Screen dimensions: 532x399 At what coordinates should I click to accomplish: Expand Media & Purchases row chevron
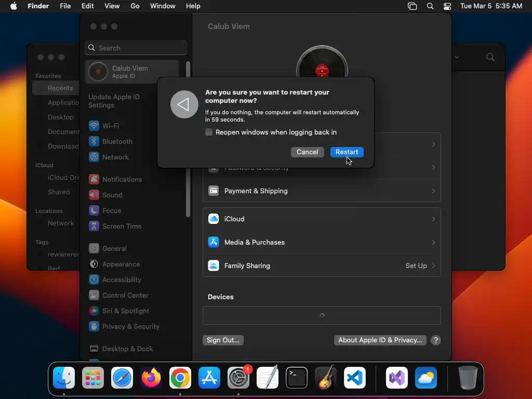(x=433, y=242)
